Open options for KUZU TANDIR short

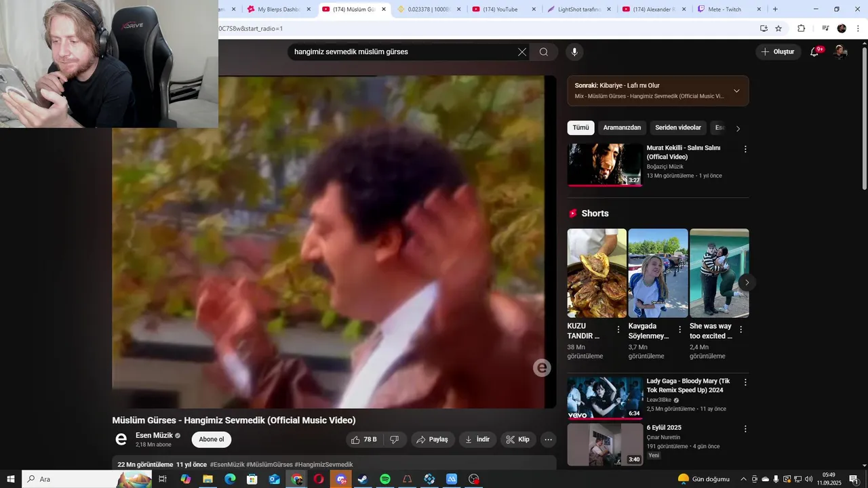(618, 329)
